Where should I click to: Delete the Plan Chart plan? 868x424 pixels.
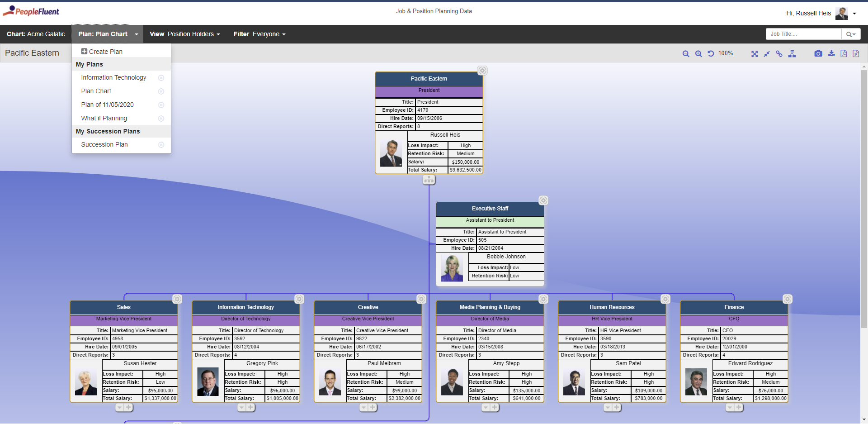coord(161,91)
